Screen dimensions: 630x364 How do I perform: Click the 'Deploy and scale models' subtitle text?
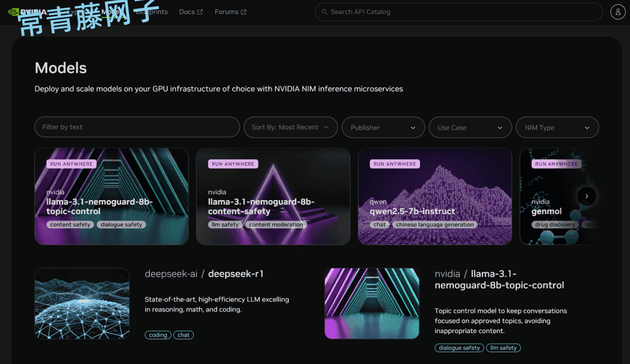219,89
